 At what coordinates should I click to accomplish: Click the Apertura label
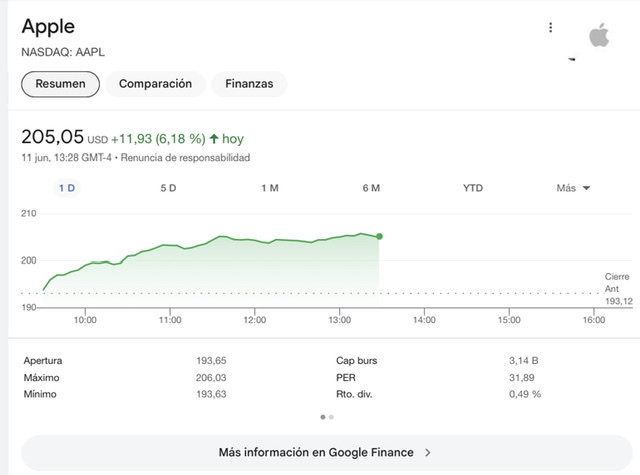coord(43,361)
